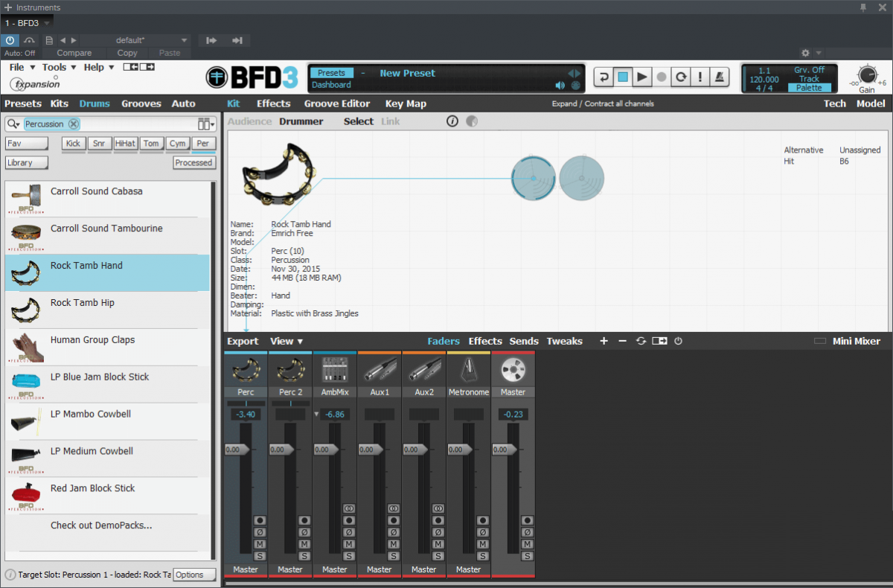Viewport: 893px width, 588px height.
Task: Click the mixer refresh arrows icon
Action: 641,341
